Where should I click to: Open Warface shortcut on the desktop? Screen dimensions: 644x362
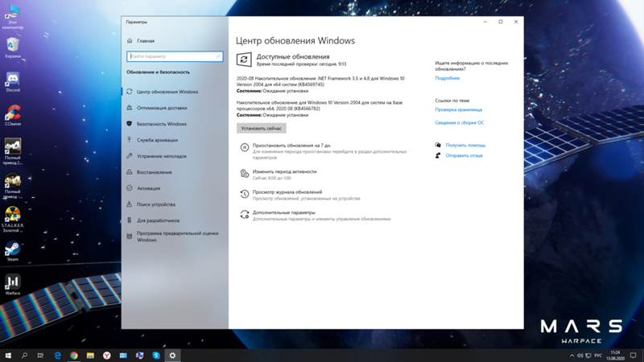[x=13, y=285]
